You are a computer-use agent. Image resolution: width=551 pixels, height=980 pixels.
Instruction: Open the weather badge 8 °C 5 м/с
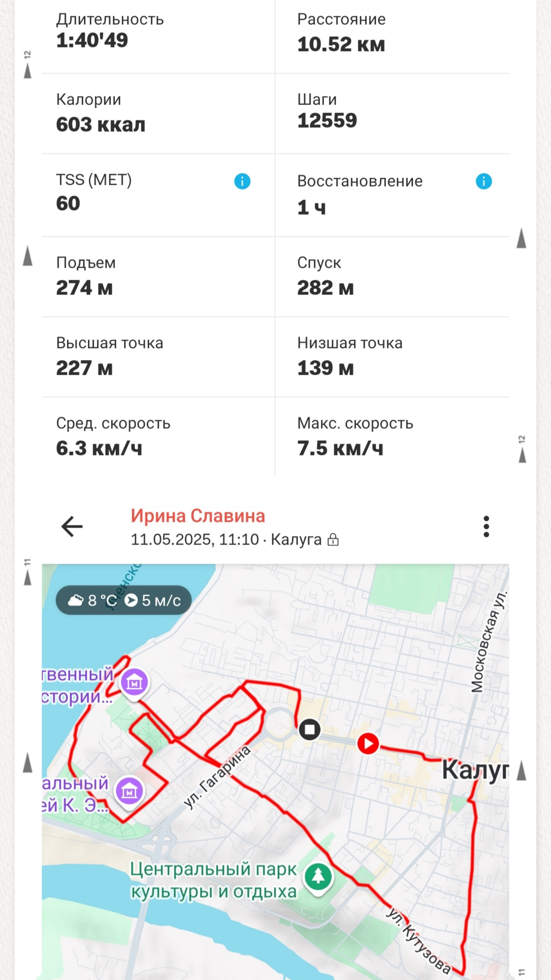pos(124,600)
